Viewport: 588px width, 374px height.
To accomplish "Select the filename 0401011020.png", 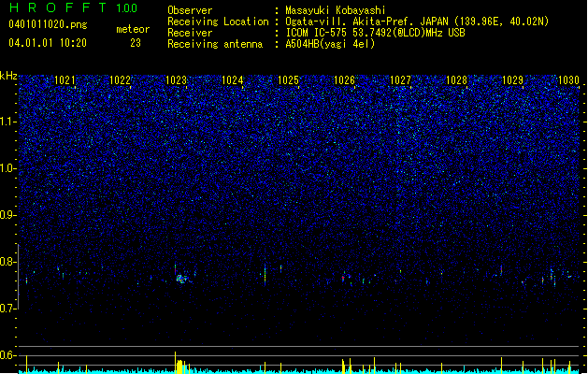I will [48, 24].
